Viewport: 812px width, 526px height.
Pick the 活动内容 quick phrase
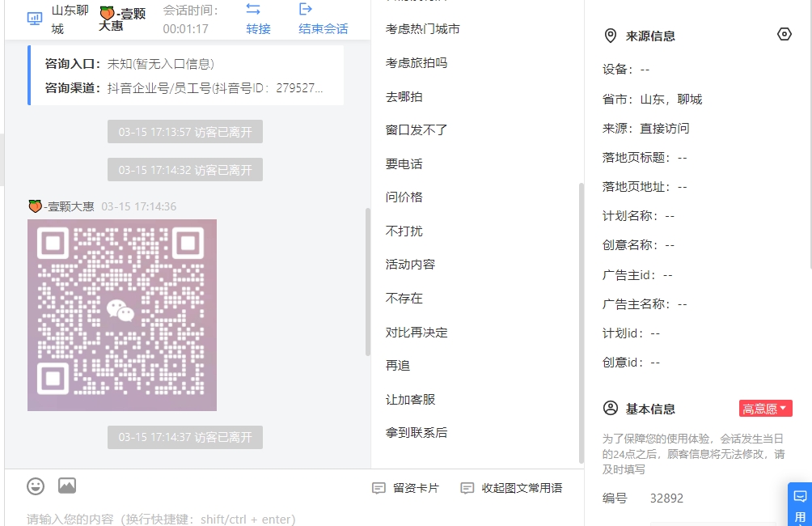(410, 265)
